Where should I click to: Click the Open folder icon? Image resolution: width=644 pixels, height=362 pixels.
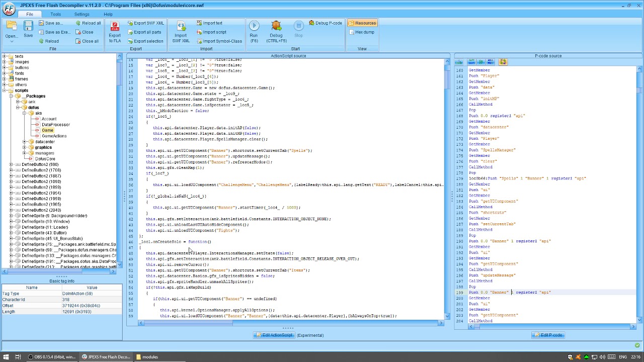(x=11, y=26)
